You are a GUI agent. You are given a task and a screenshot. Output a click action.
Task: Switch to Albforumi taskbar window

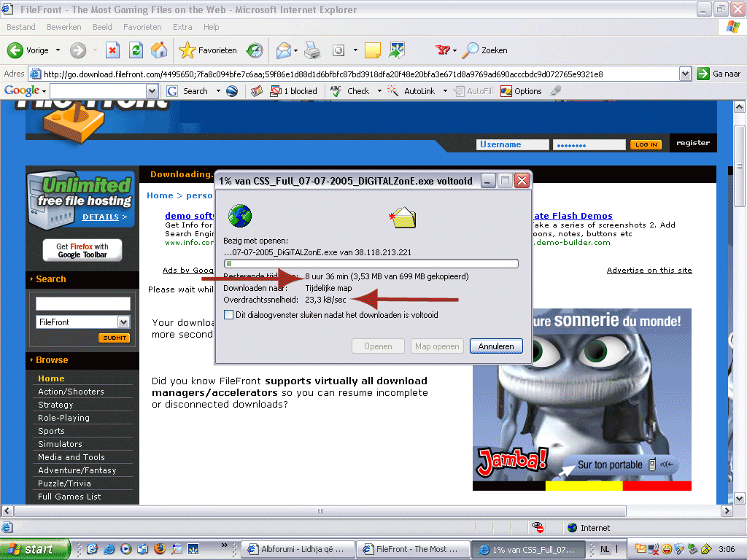tap(298, 549)
